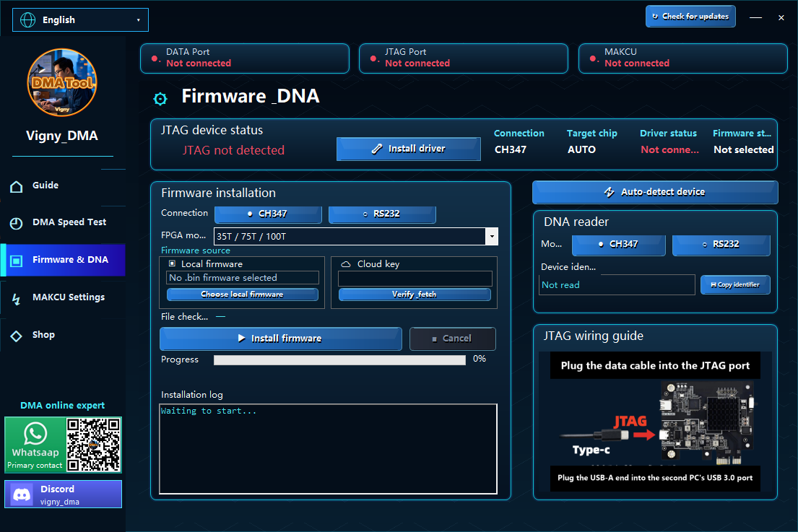Click the Device identifier Not read field
The image size is (798, 532).
click(x=617, y=285)
